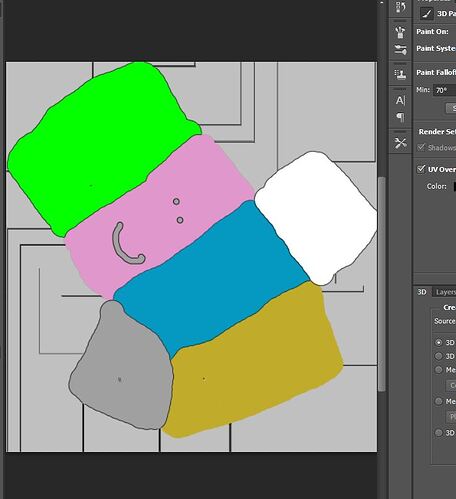Select the Me radio above the Pl dropdown
The width and height of the screenshot is (456, 499).
pyautogui.click(x=439, y=401)
